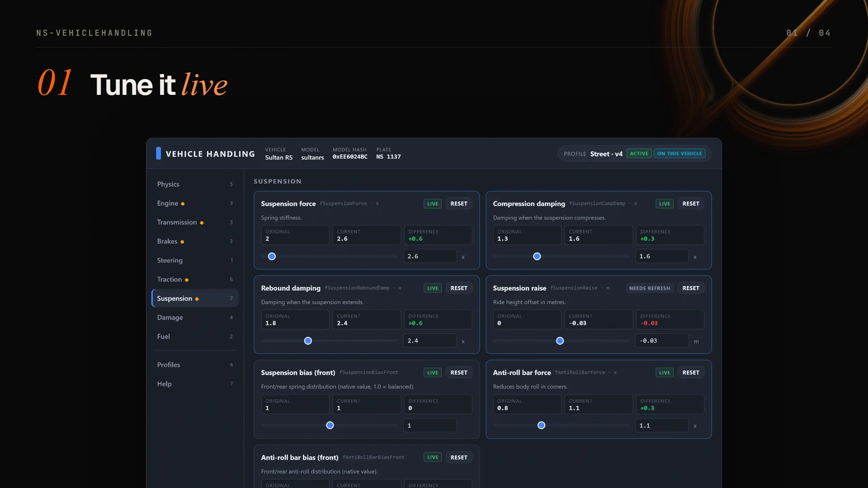The width and height of the screenshot is (868, 488).
Task: Reset Suspension bias (front) value
Action: coord(459,373)
